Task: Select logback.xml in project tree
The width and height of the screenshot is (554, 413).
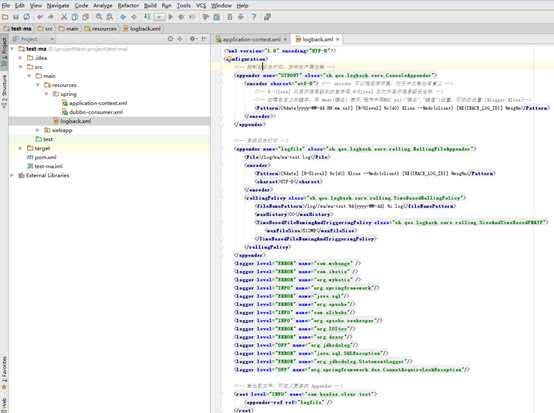Action: (72, 121)
